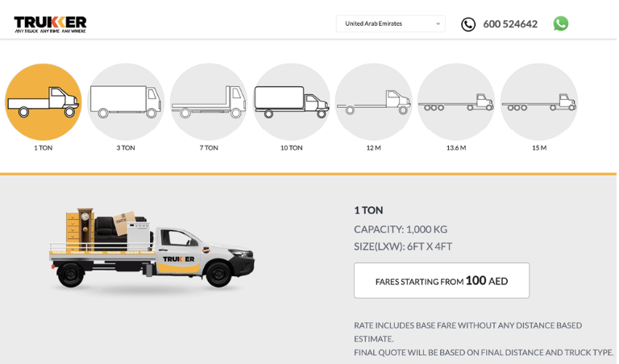The width and height of the screenshot is (619, 364).
Task: Pick the 7 TON flatbed truck icon
Action: point(209,101)
